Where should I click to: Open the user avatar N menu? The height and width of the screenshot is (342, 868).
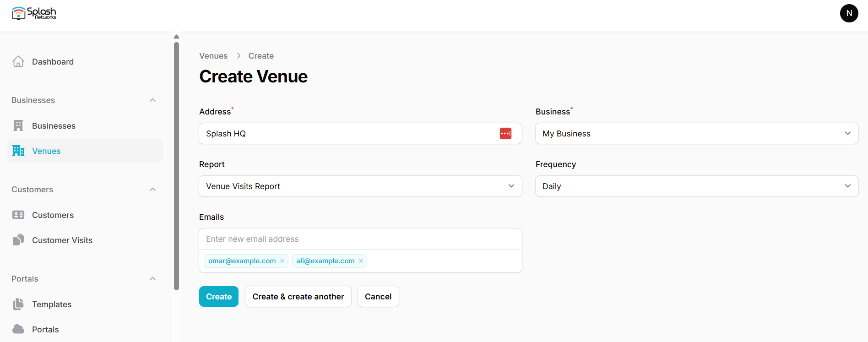[x=849, y=13]
